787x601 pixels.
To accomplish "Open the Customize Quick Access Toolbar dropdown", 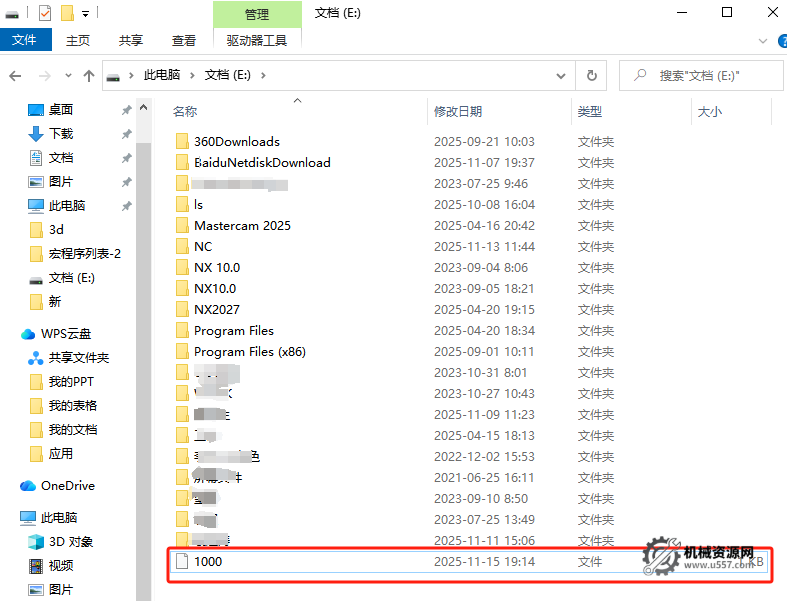I will [86, 14].
